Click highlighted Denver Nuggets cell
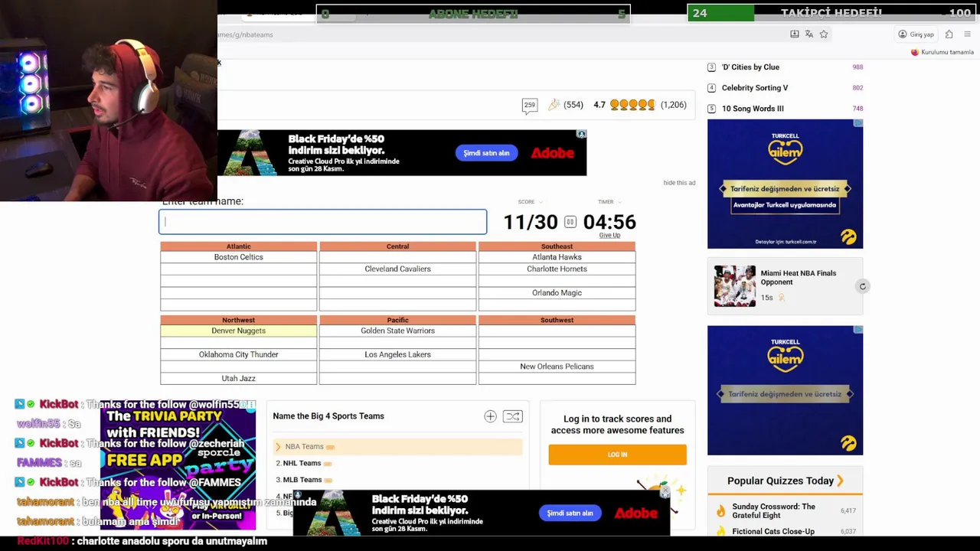 (x=238, y=331)
